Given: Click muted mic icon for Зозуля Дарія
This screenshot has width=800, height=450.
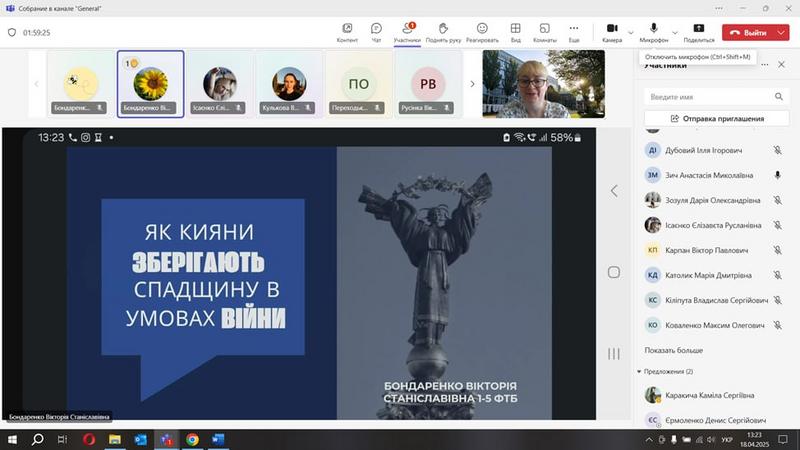Looking at the screenshot, I should pos(778,200).
